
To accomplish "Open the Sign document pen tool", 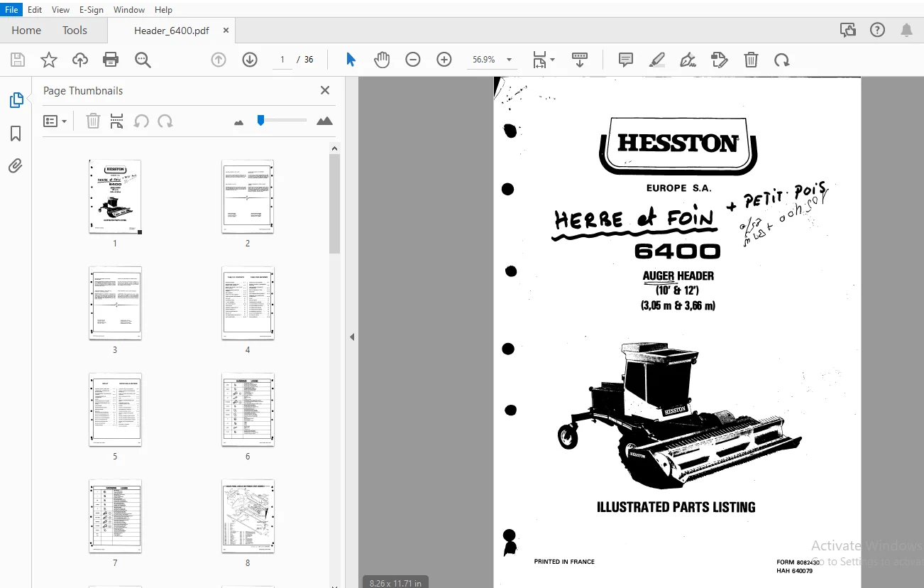I will (x=688, y=60).
